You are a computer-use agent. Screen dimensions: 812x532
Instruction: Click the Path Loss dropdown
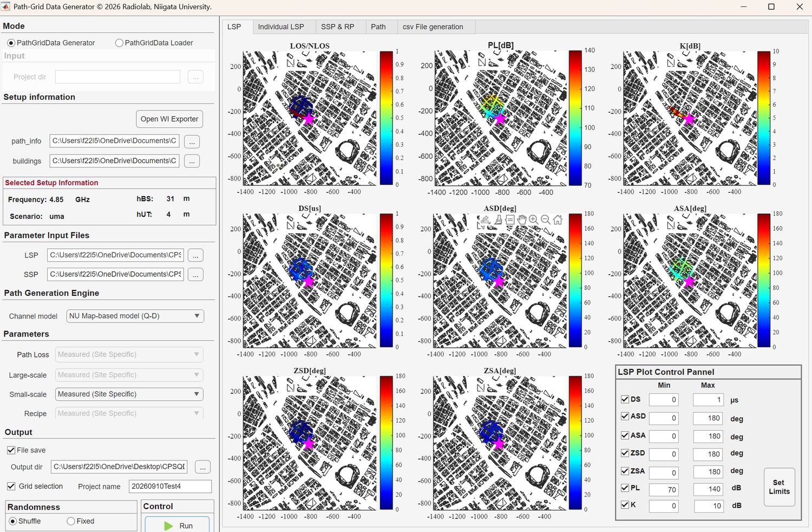pos(129,354)
